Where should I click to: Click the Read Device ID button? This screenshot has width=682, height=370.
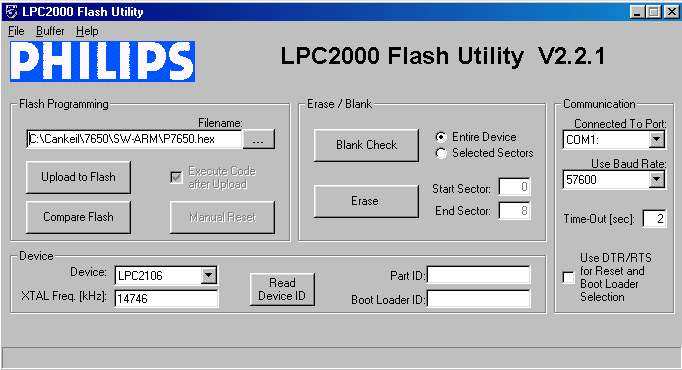(282, 289)
